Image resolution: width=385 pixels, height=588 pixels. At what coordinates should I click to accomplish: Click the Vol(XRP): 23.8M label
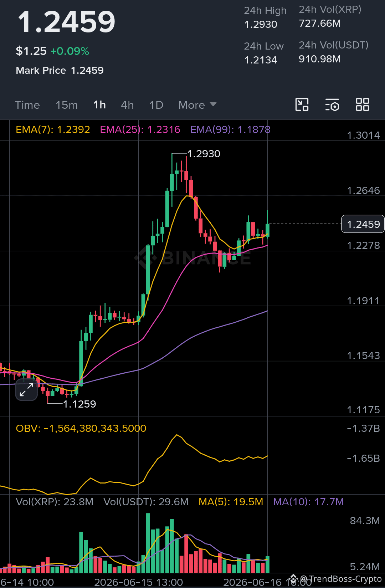[x=55, y=502]
